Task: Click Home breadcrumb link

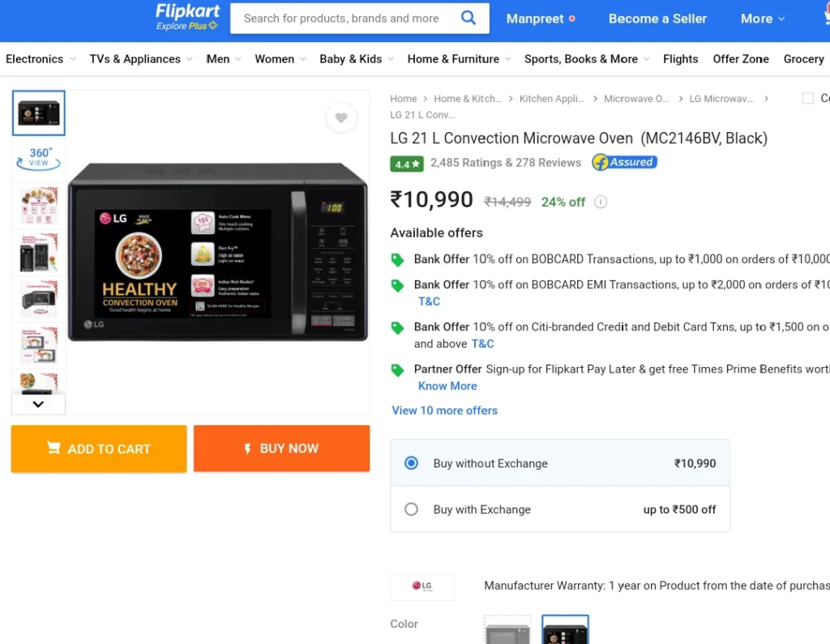Action: 404,99
